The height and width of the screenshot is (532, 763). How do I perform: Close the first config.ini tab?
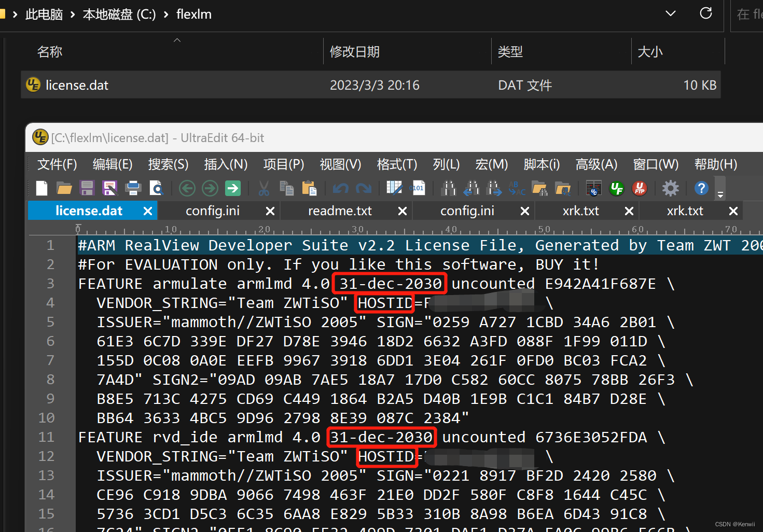(270, 211)
